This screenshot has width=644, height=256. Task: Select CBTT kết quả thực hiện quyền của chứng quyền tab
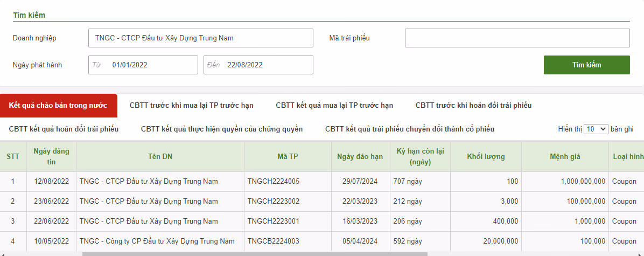coord(221,129)
